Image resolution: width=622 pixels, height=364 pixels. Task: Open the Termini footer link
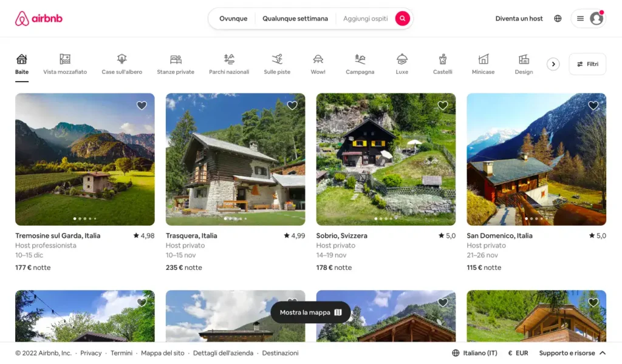121,353
